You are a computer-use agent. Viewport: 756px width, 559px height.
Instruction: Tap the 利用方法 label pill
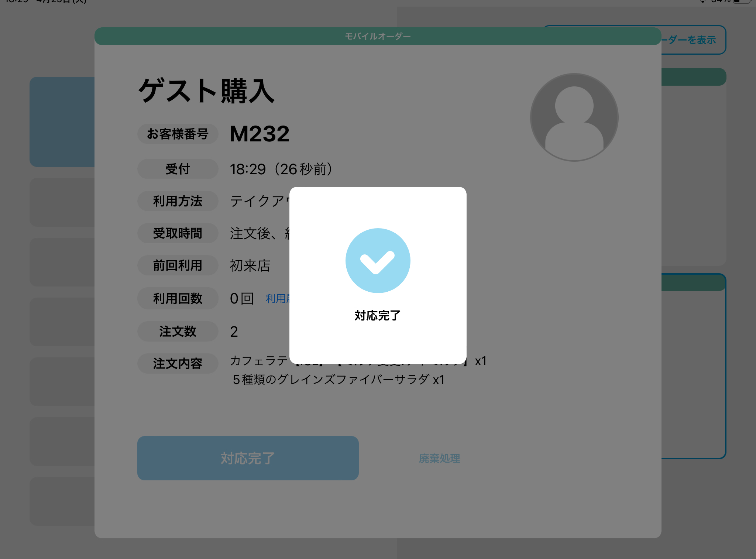coord(178,201)
